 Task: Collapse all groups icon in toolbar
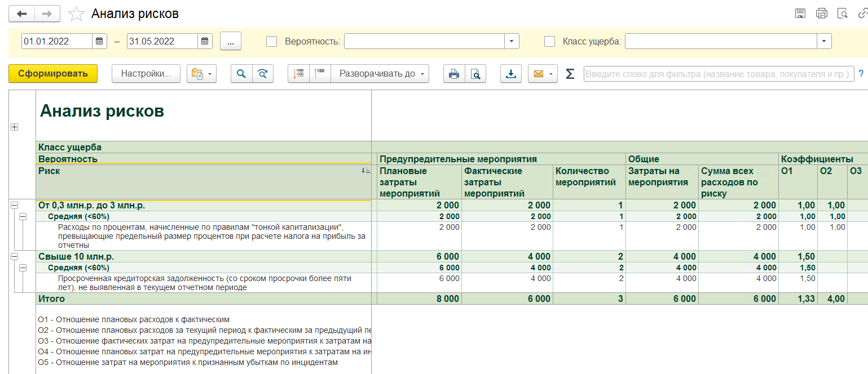pyautogui.click(x=320, y=74)
